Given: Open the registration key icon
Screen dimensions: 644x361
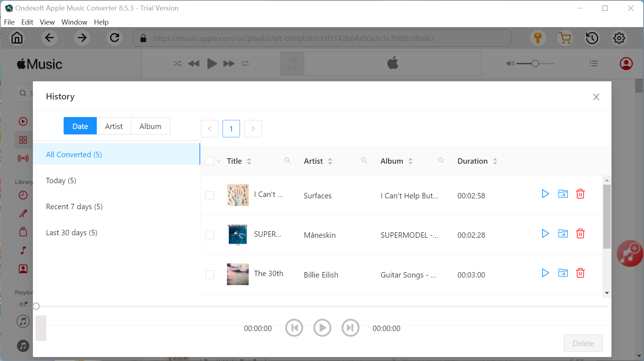Looking at the screenshot, I should (x=538, y=38).
